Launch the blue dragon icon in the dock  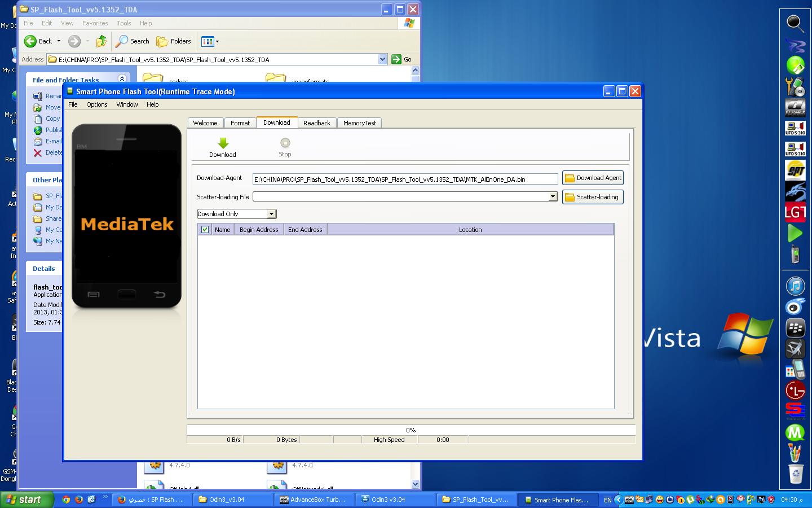click(x=795, y=191)
